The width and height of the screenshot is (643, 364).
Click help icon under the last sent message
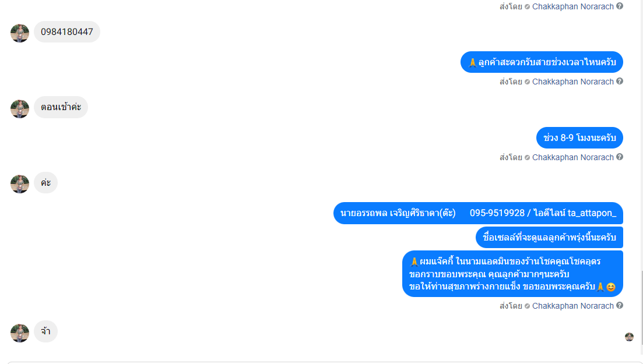(620, 305)
